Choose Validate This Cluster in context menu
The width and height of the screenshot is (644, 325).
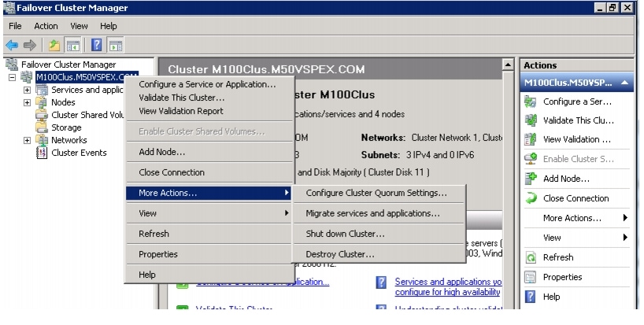pyautogui.click(x=209, y=98)
